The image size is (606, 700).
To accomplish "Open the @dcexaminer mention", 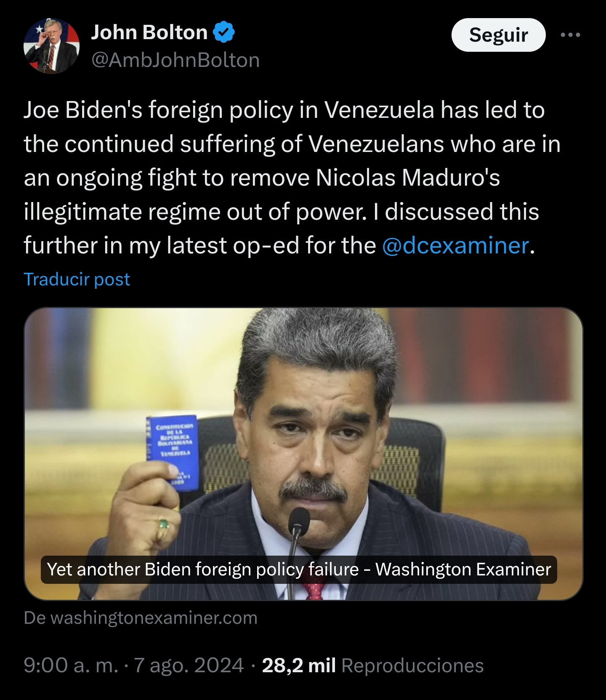I will pos(455,245).
